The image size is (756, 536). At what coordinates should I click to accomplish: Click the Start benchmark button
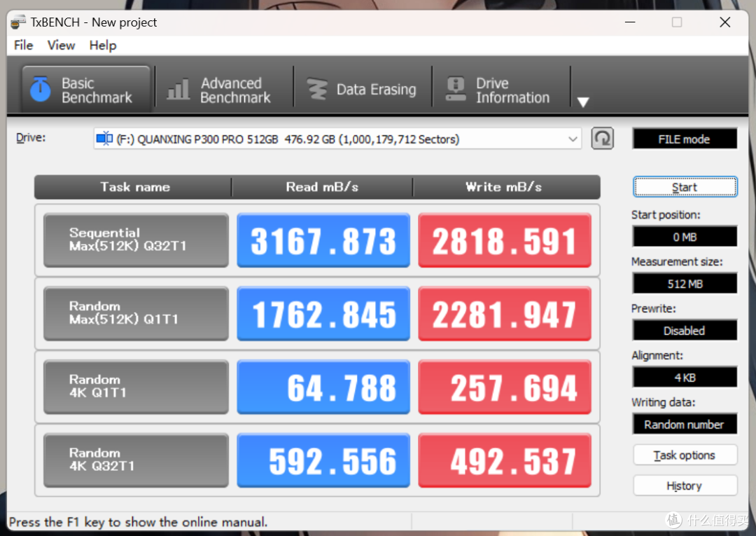tap(685, 186)
